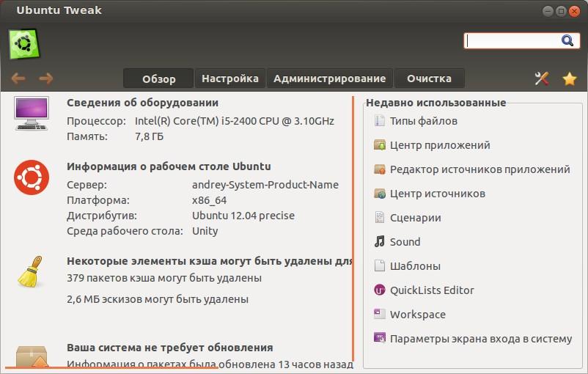The height and width of the screenshot is (374, 588).
Task: Click the Ubuntu Tweak logo icon
Action: click(x=24, y=44)
